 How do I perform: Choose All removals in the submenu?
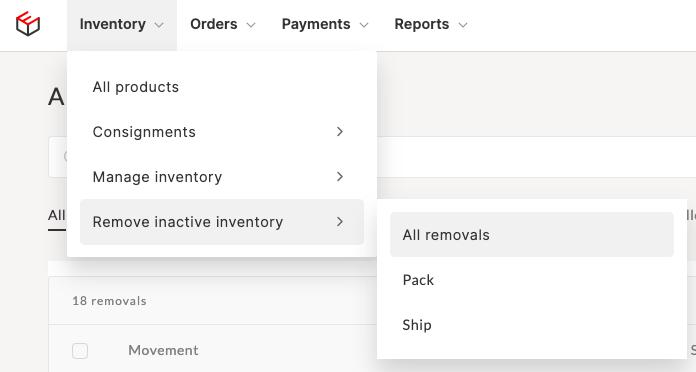pos(532,234)
